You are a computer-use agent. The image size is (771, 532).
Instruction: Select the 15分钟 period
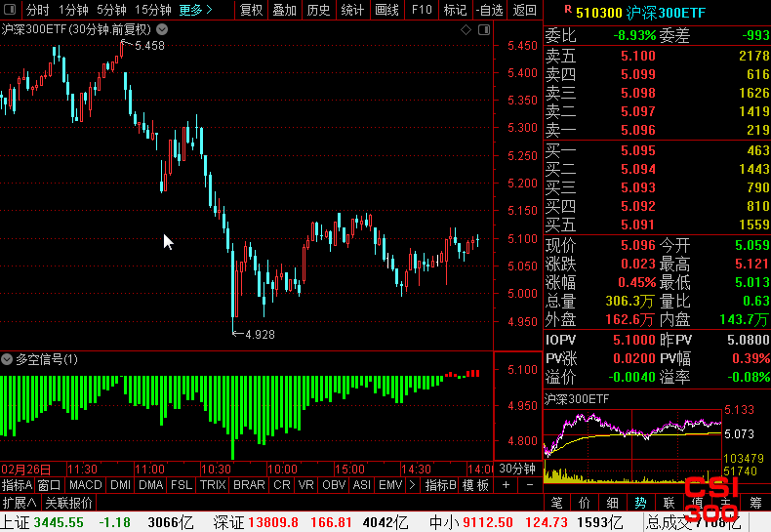click(x=153, y=10)
